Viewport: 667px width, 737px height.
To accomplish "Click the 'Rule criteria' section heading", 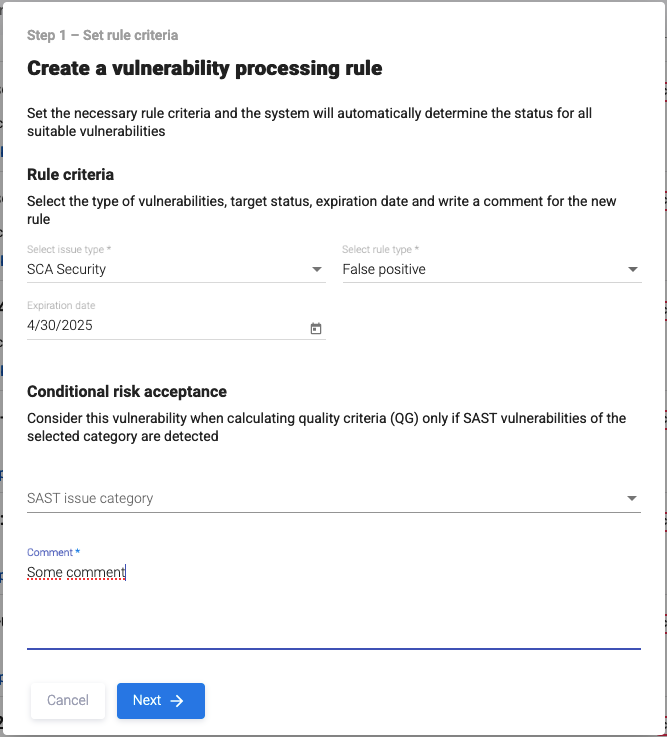I will point(70,175).
